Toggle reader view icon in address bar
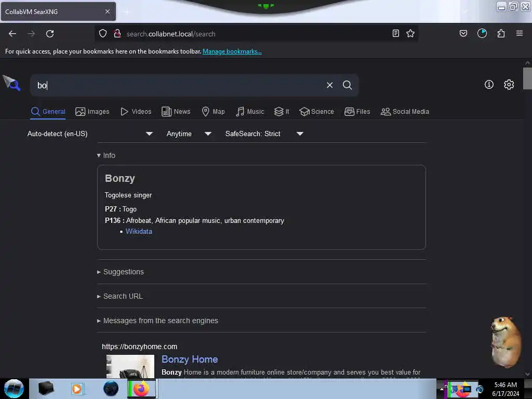The image size is (532, 399). [395, 34]
